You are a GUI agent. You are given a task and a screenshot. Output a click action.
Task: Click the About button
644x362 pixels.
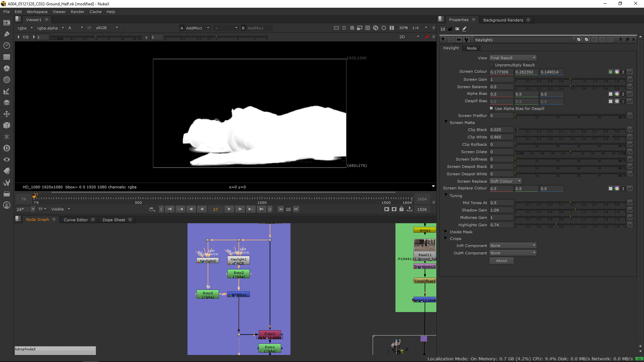point(501,260)
